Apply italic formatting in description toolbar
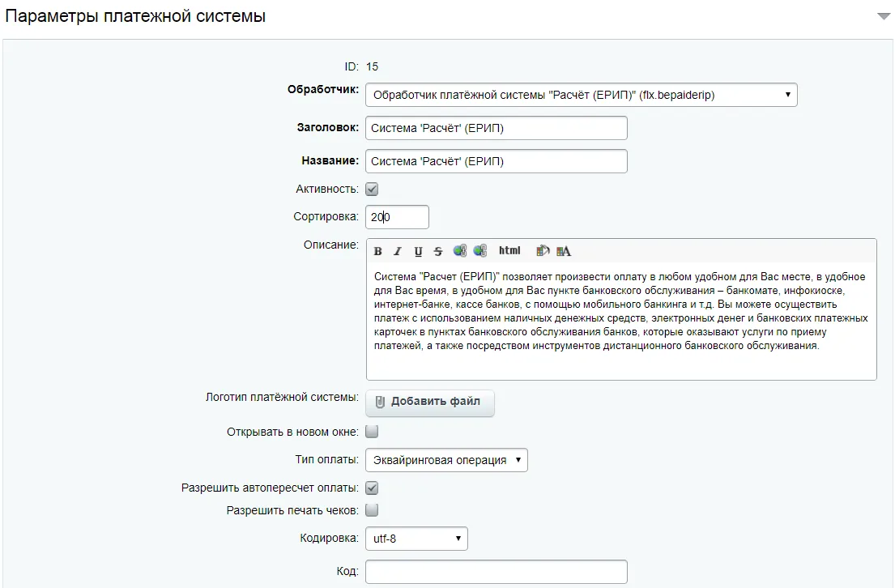Viewport: 895px width, 588px height. pyautogui.click(x=398, y=251)
